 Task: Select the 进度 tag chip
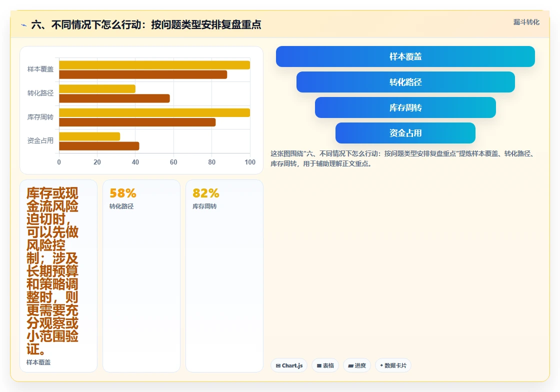[x=357, y=365]
